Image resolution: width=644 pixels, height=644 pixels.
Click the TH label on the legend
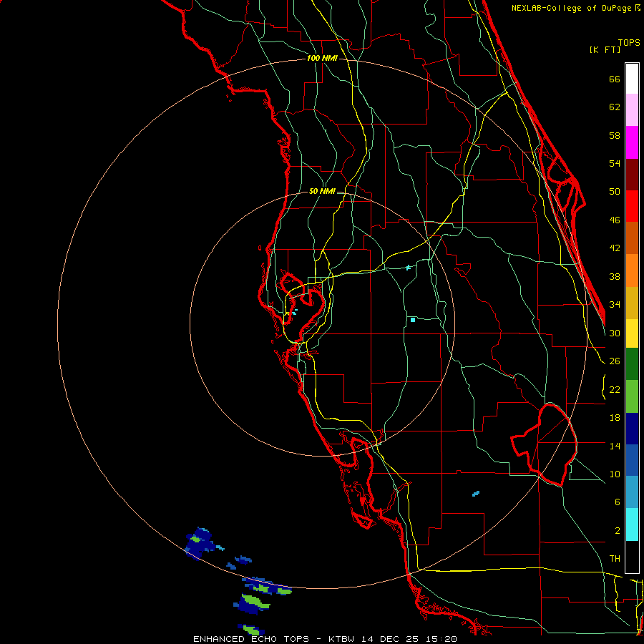click(x=615, y=559)
